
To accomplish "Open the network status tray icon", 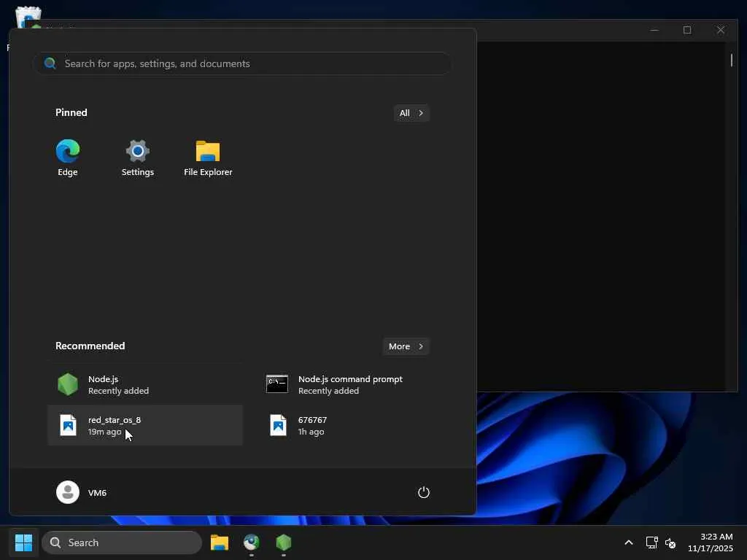I will pyautogui.click(x=651, y=542).
